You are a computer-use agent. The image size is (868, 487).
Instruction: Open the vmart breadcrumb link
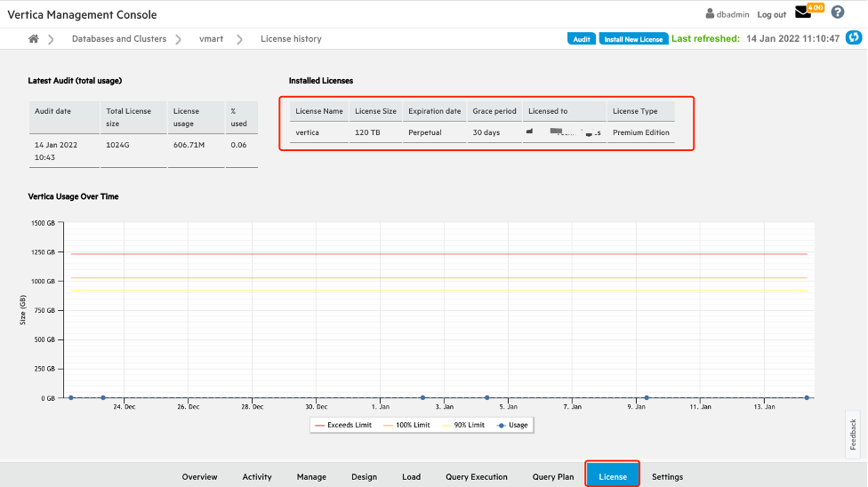[212, 39]
